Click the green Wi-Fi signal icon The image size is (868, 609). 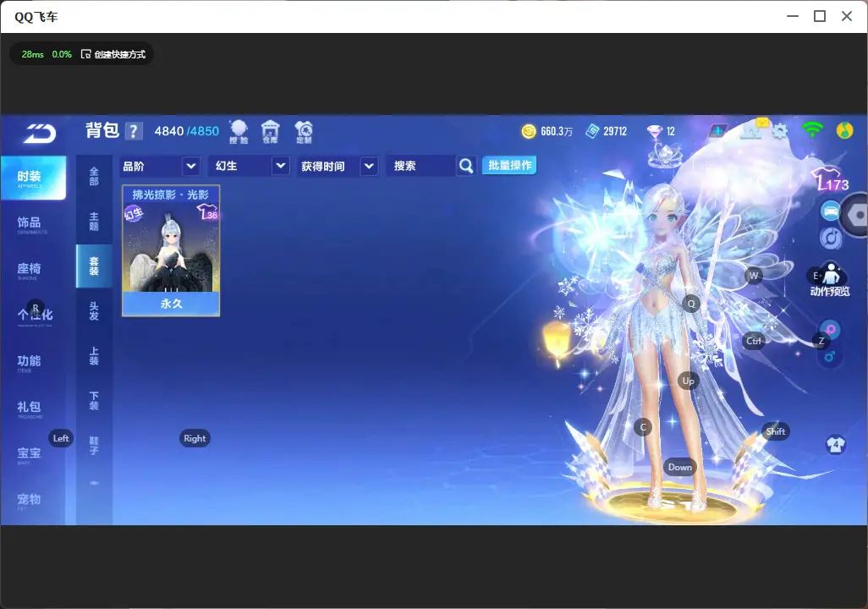(x=812, y=130)
